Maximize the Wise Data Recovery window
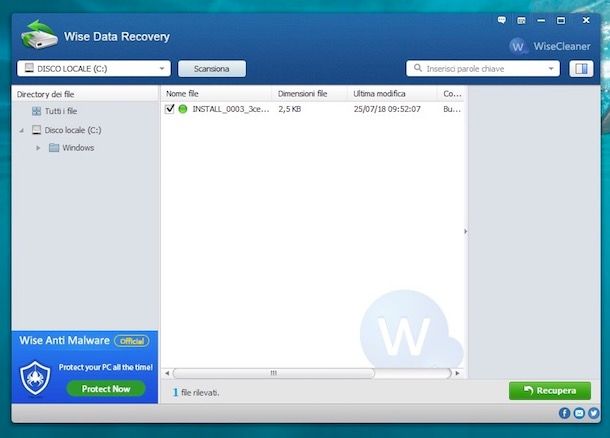The width and height of the screenshot is (610, 438). point(561,20)
